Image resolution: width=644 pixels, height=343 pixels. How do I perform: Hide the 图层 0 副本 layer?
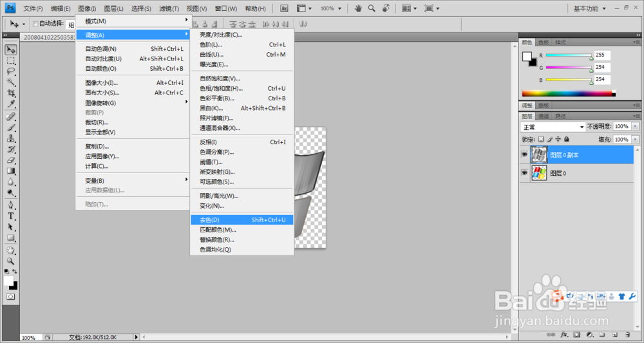(x=524, y=154)
